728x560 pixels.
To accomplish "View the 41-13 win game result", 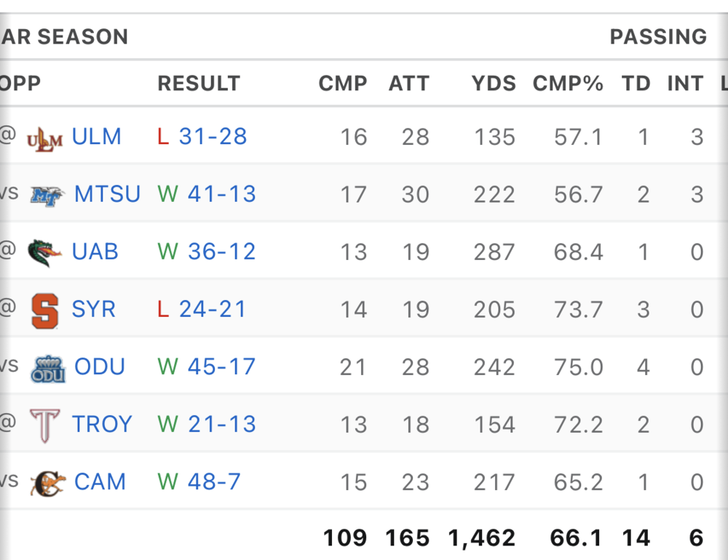I will pyautogui.click(x=221, y=194).
